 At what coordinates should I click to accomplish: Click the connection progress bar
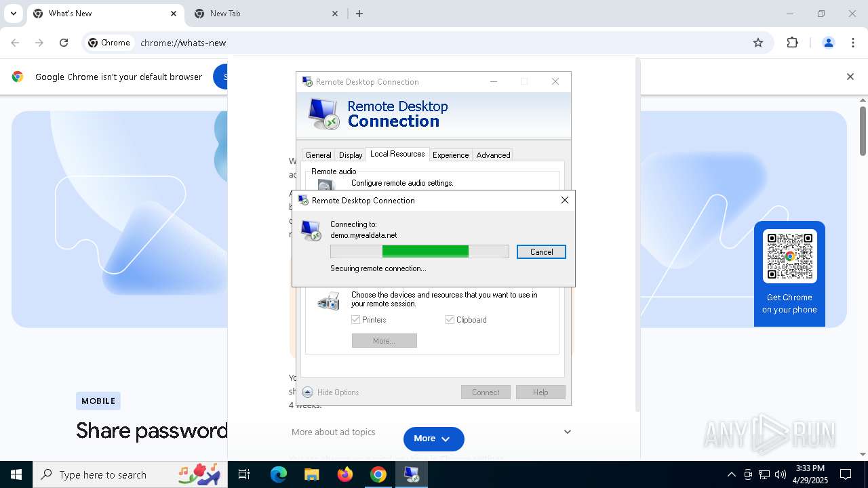tap(420, 251)
